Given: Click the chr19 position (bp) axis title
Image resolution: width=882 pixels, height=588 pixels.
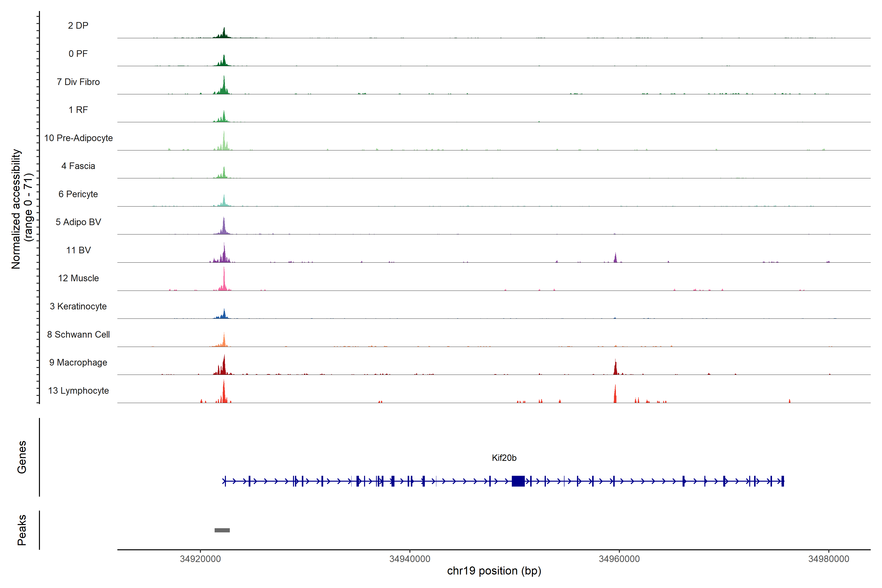Looking at the screenshot, I should (x=494, y=571).
